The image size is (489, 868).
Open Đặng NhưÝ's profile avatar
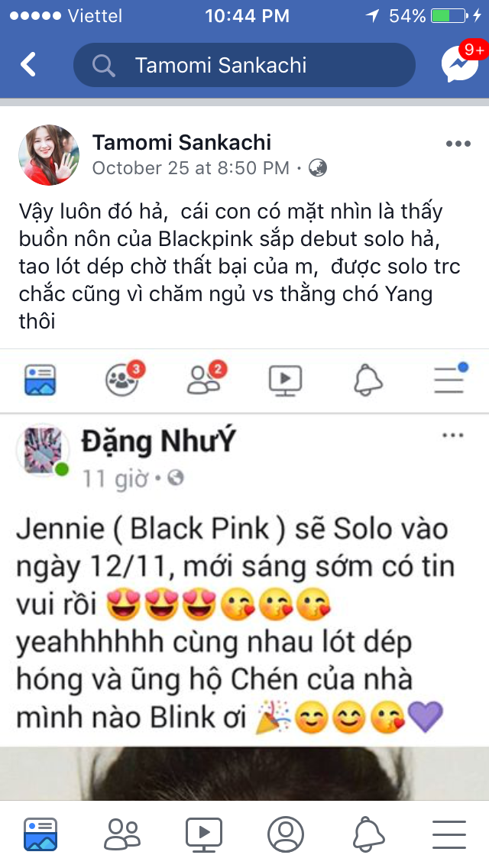pos(44,450)
